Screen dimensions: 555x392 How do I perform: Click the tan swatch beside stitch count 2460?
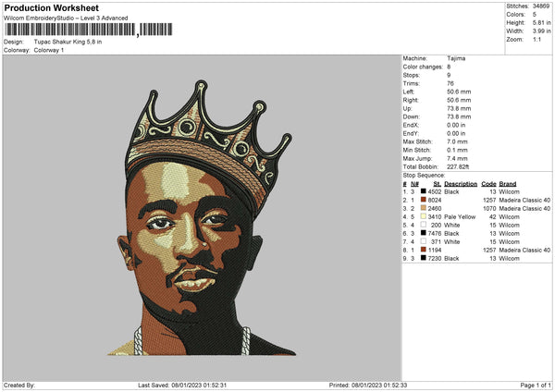tap(424, 208)
